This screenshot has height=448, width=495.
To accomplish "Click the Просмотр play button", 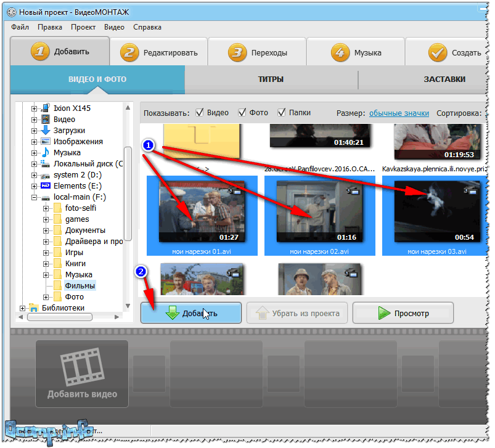I will point(403,313).
